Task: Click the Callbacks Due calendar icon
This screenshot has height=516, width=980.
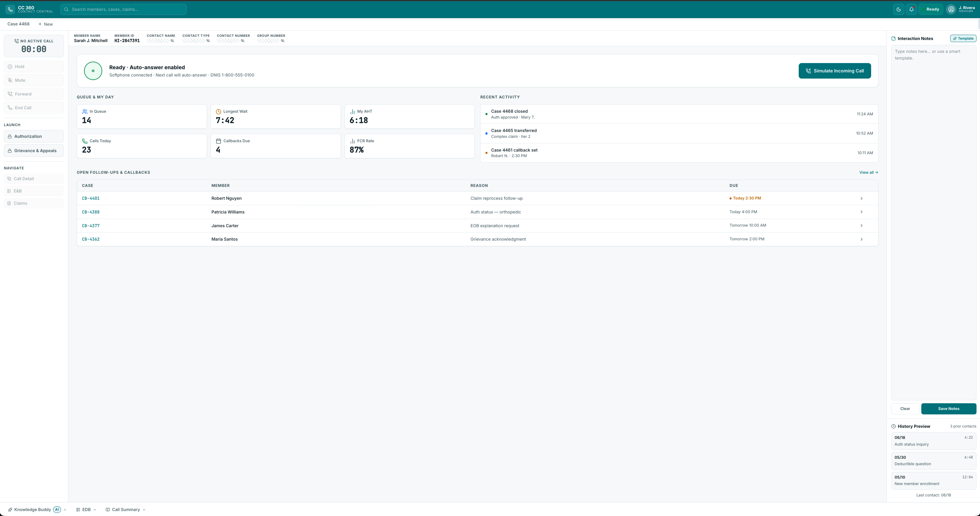Action: (218, 141)
